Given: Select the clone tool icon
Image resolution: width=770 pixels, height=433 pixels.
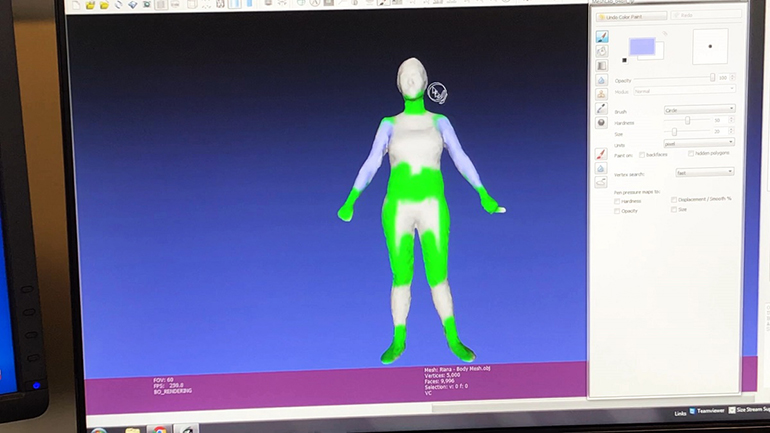Looking at the screenshot, I should click(x=602, y=95).
